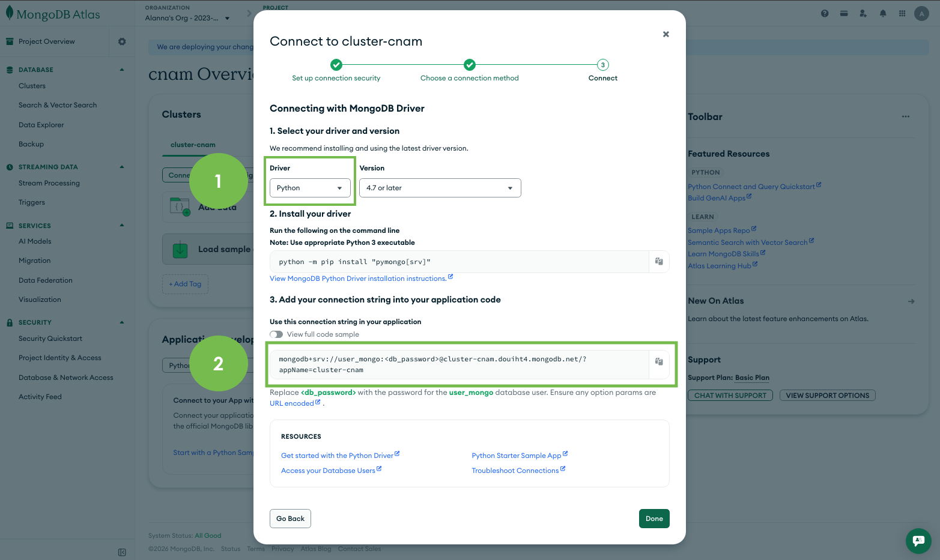The image size is (940, 560).
Task: Open Troubleshoot Connections link
Action: point(515,471)
